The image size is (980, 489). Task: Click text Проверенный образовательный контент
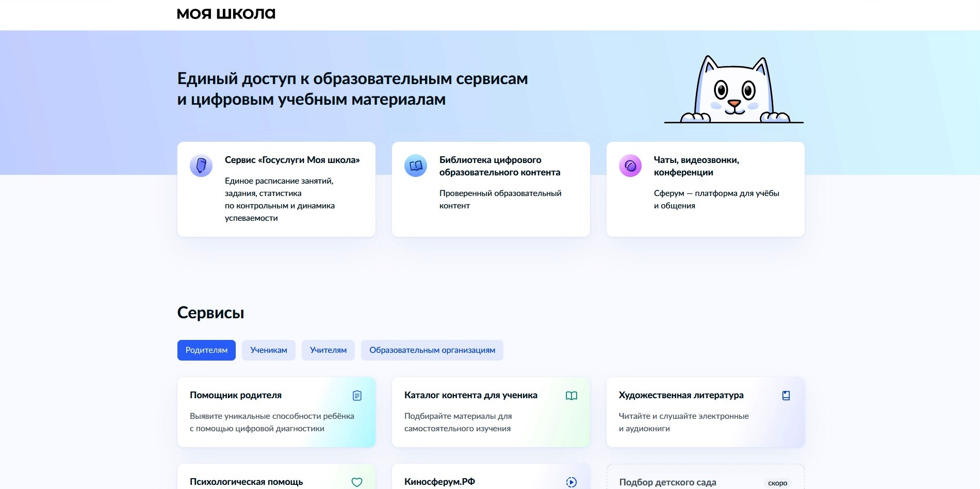[500, 200]
